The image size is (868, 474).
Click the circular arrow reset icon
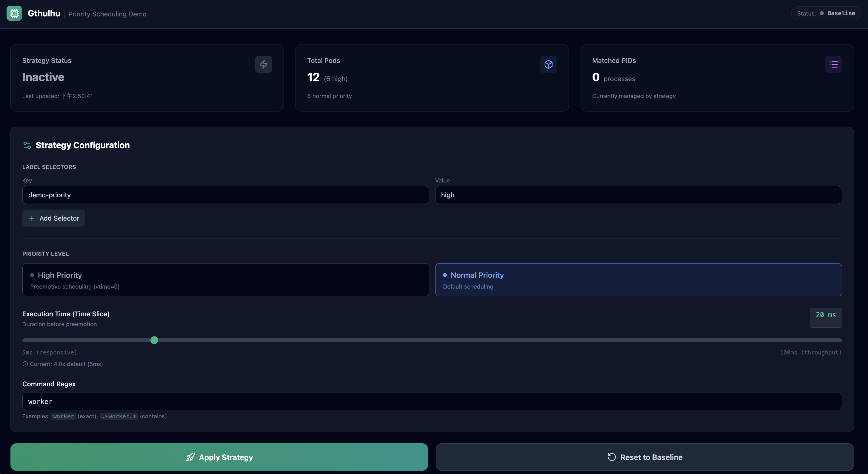point(612,457)
